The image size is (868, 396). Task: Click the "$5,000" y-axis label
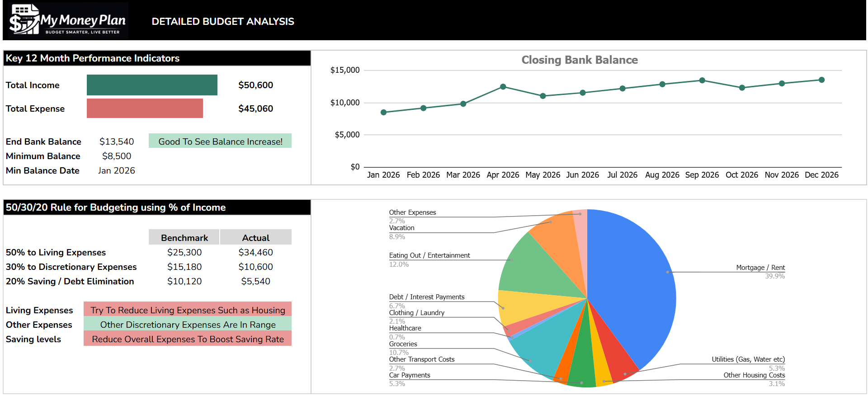click(347, 135)
